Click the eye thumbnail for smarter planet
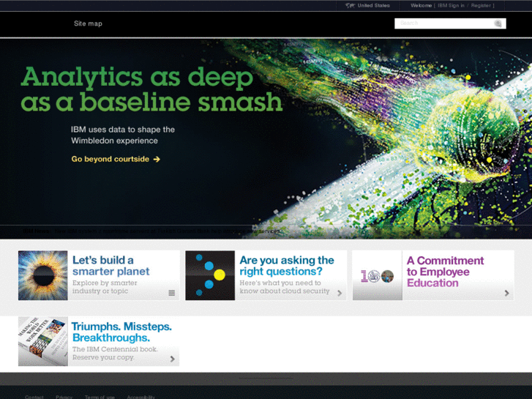532x399 pixels. click(42, 275)
